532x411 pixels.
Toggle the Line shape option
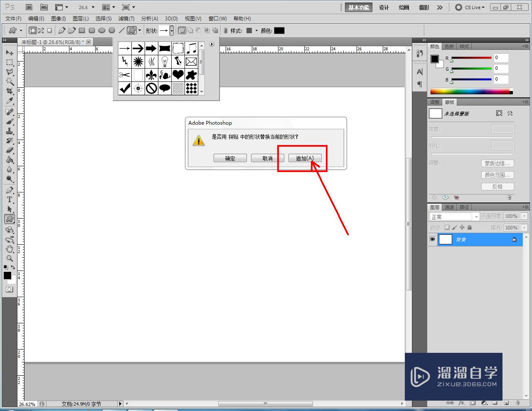point(122,30)
